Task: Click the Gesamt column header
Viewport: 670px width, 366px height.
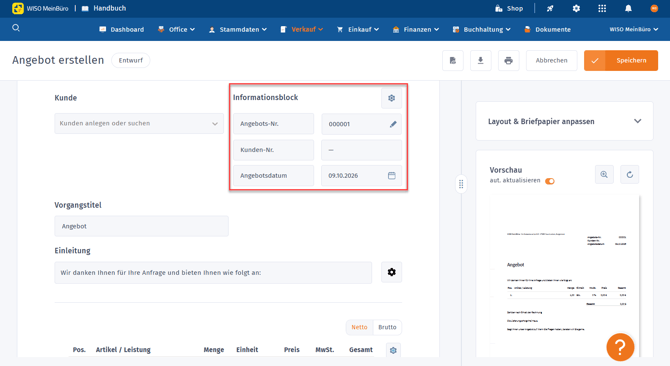Action: [361, 350]
